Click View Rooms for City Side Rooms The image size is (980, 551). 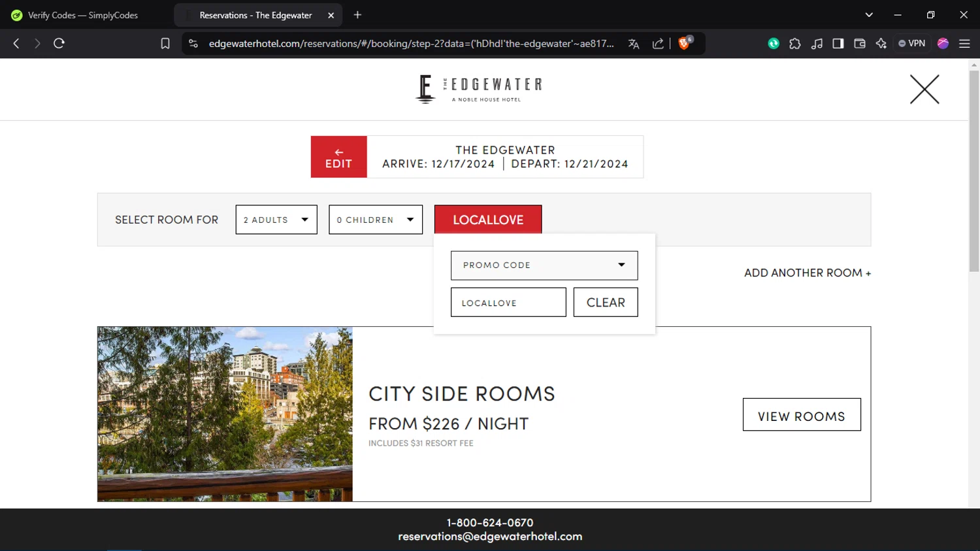802,414
